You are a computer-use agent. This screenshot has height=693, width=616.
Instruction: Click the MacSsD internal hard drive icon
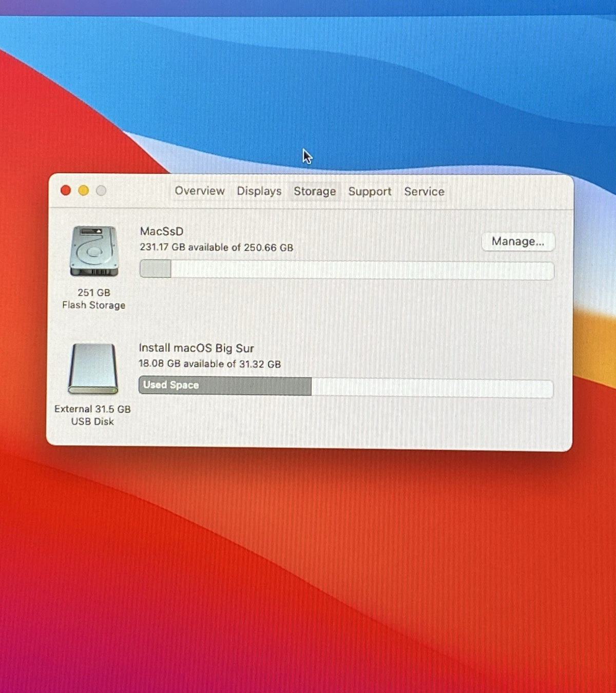pyautogui.click(x=94, y=252)
